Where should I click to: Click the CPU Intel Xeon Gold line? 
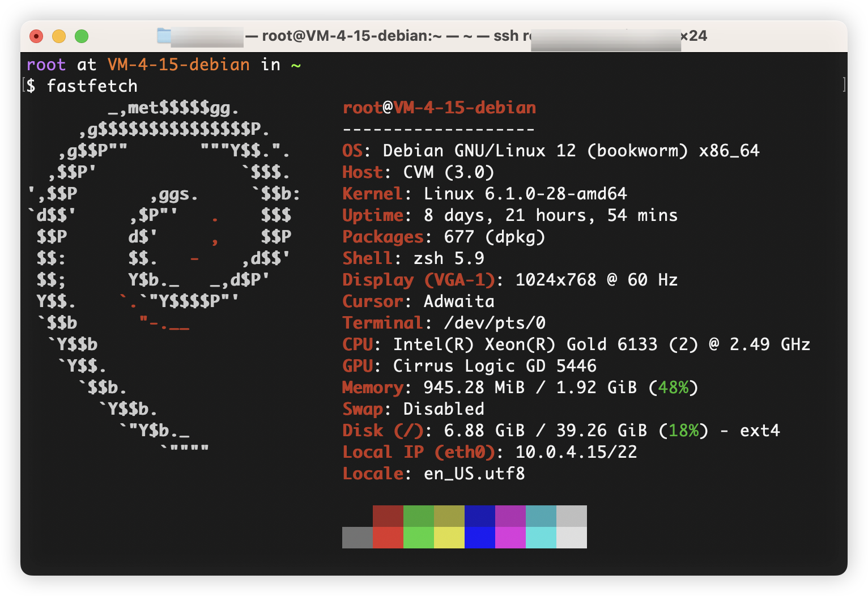click(576, 344)
